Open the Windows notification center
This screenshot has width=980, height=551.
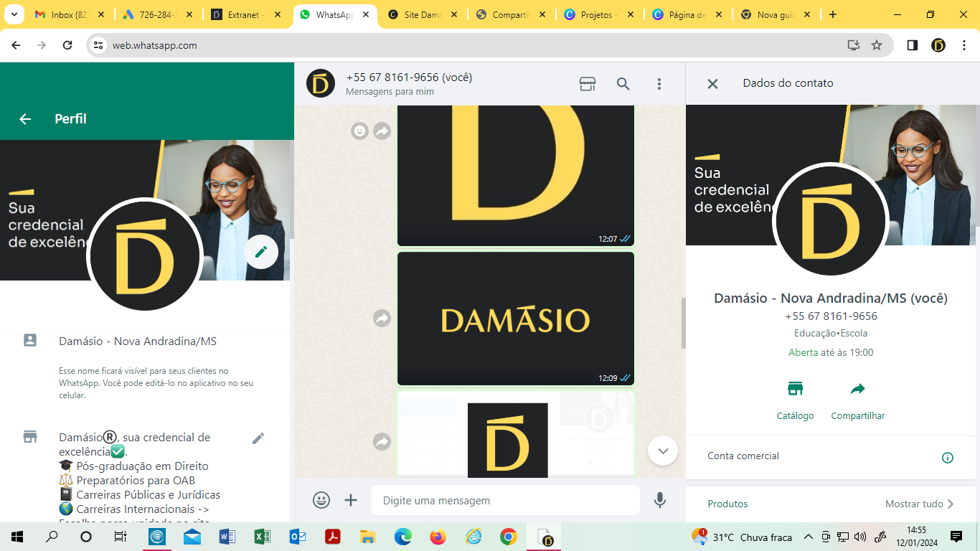[x=956, y=537]
